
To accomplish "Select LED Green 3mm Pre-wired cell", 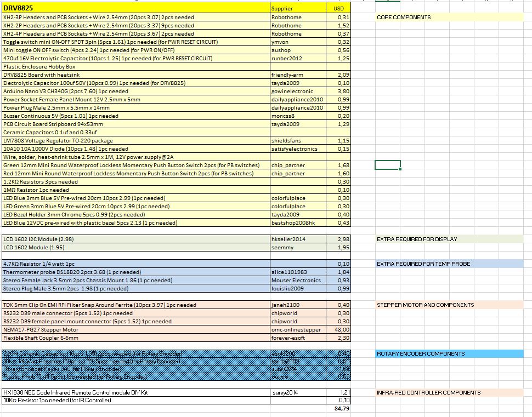I will 136,207.
